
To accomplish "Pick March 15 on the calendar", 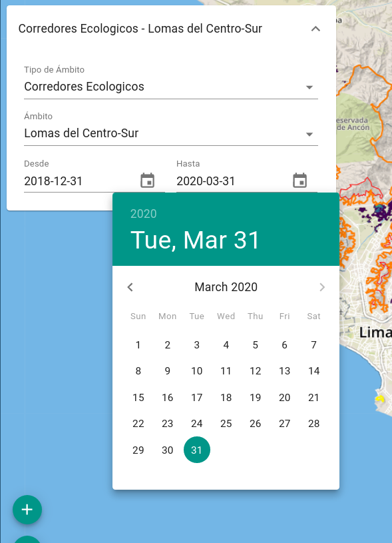I will click(138, 398).
